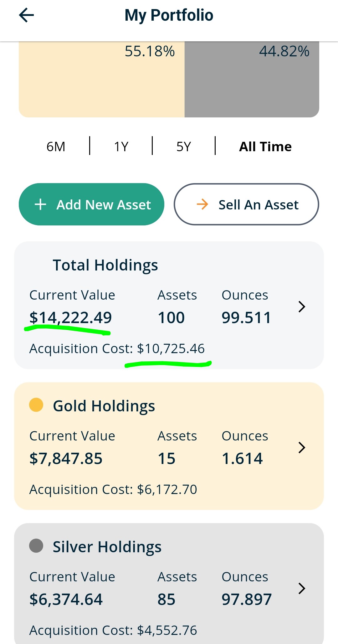338x644 pixels.
Task: Expand Total Holdings with its chevron
Action: [302, 307]
